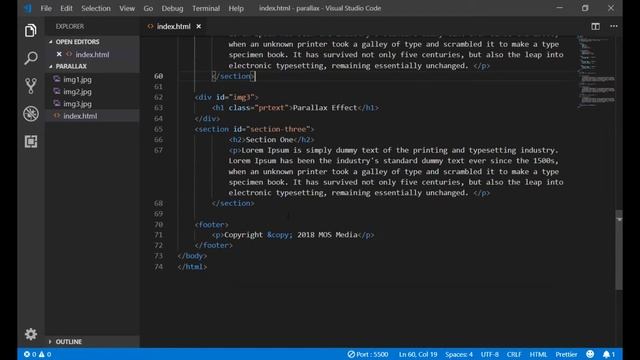Click Section One h2 heading text
The image size is (640, 360).
point(269,140)
